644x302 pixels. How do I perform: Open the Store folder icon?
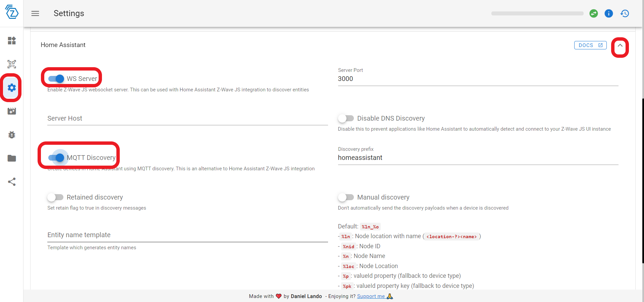[x=12, y=158]
